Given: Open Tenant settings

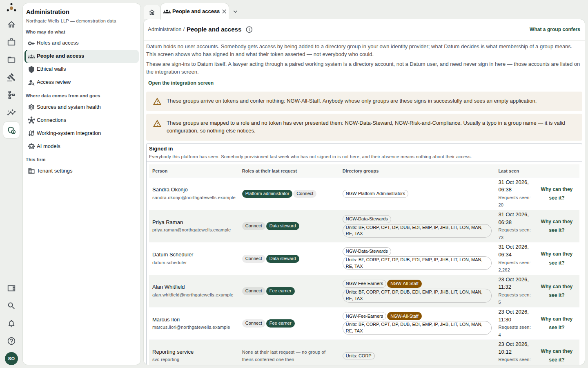Looking at the screenshot, I should (82, 171).
